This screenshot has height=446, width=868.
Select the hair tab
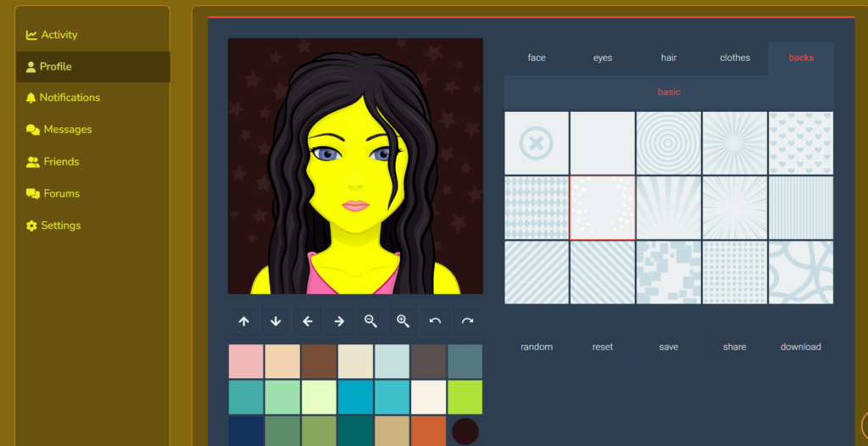[x=669, y=58]
